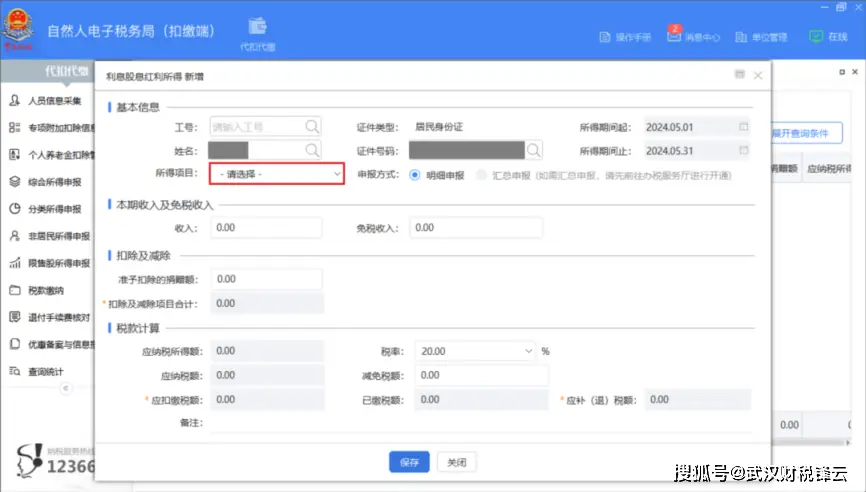Select 税款缴纳 in the sidebar
Image resolution: width=866 pixels, height=492 pixels.
click(46, 291)
